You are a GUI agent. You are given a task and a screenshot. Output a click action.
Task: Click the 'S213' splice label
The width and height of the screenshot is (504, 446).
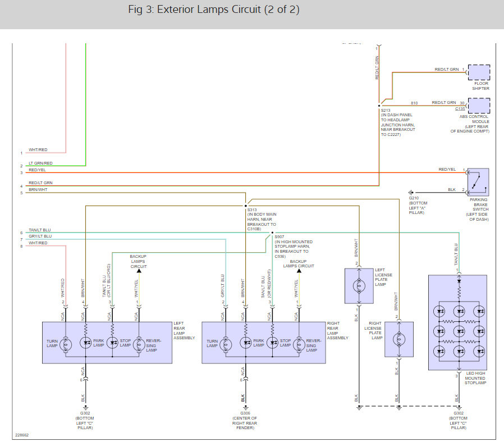coord(386,110)
